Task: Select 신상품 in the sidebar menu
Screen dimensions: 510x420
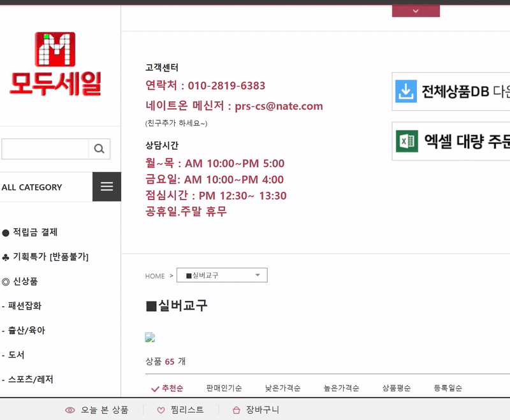Action: (27, 281)
